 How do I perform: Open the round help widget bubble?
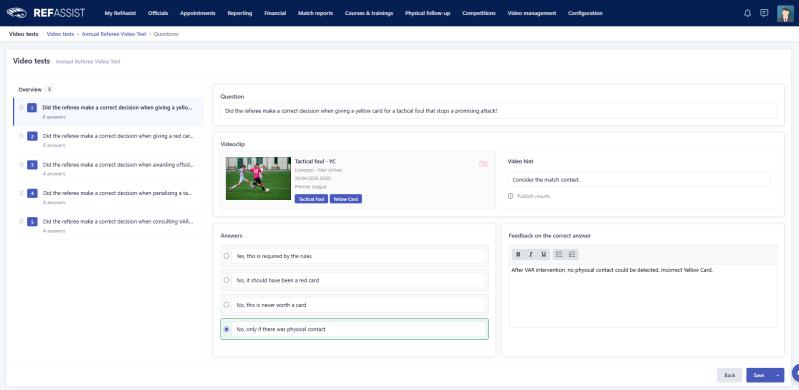tap(795, 373)
